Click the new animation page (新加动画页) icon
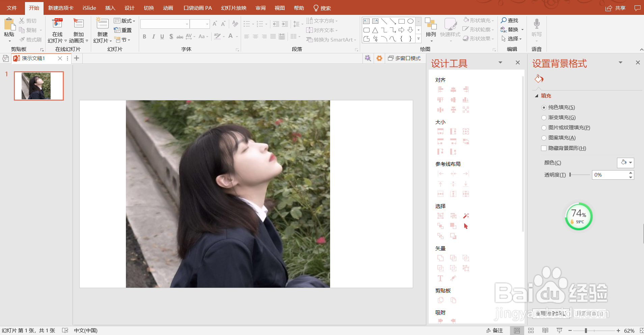Screen dimensions: 644x335 click(79, 24)
